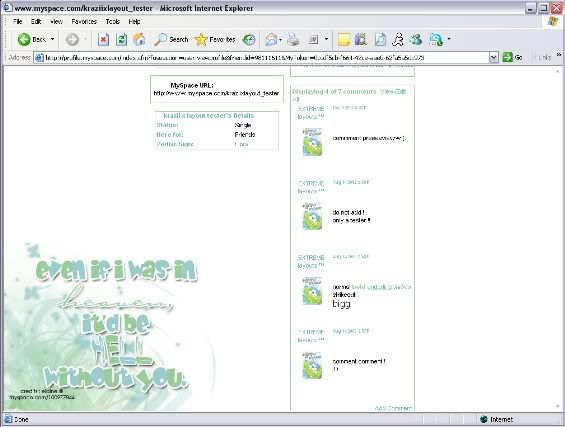Open the Search toolbar button
This screenshot has width=565, height=427.
(171, 39)
